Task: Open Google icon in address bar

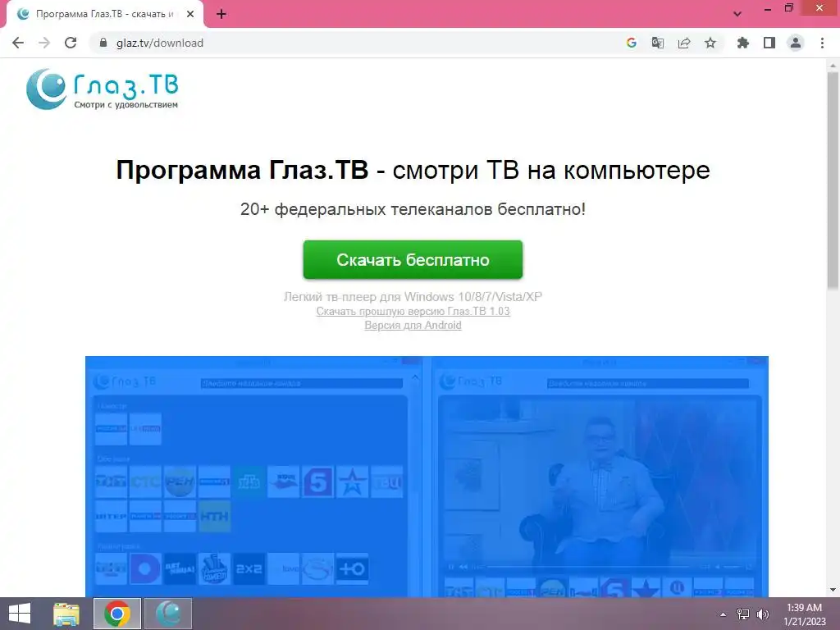Action: pyautogui.click(x=631, y=43)
